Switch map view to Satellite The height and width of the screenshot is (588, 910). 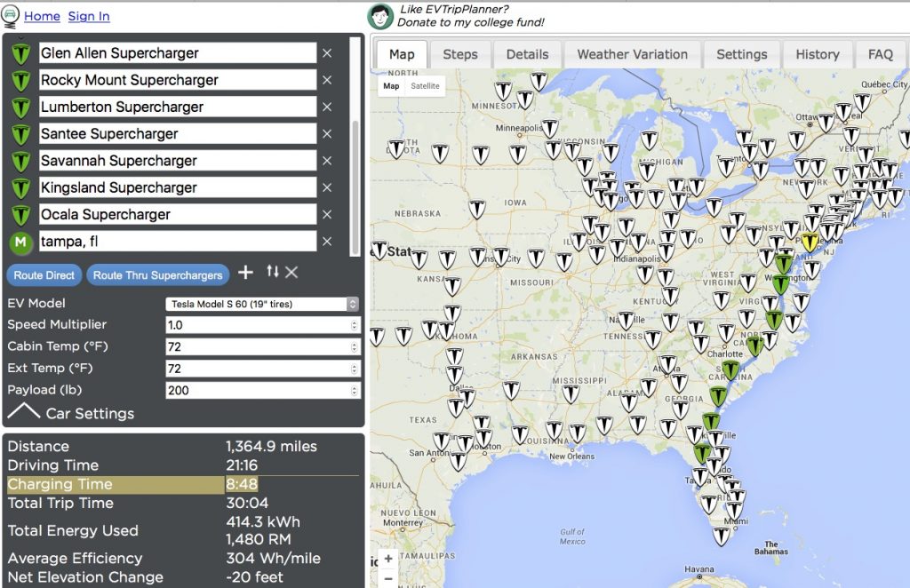426,86
